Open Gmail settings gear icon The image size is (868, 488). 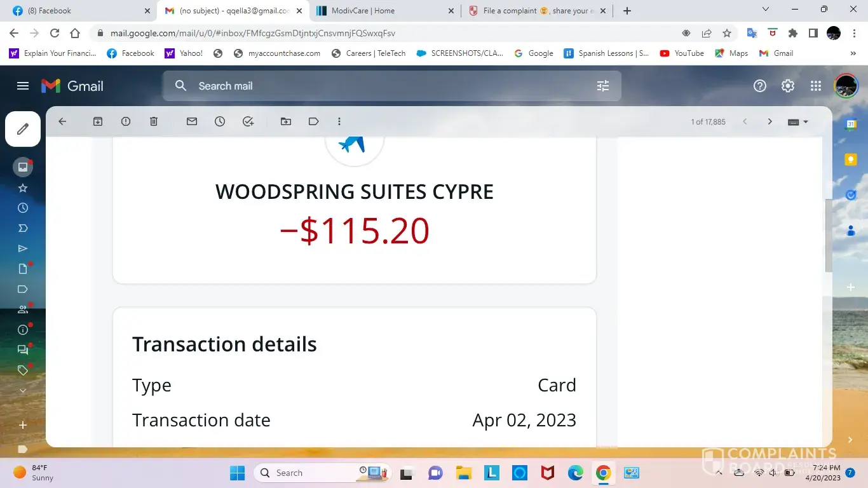pyautogui.click(x=788, y=86)
